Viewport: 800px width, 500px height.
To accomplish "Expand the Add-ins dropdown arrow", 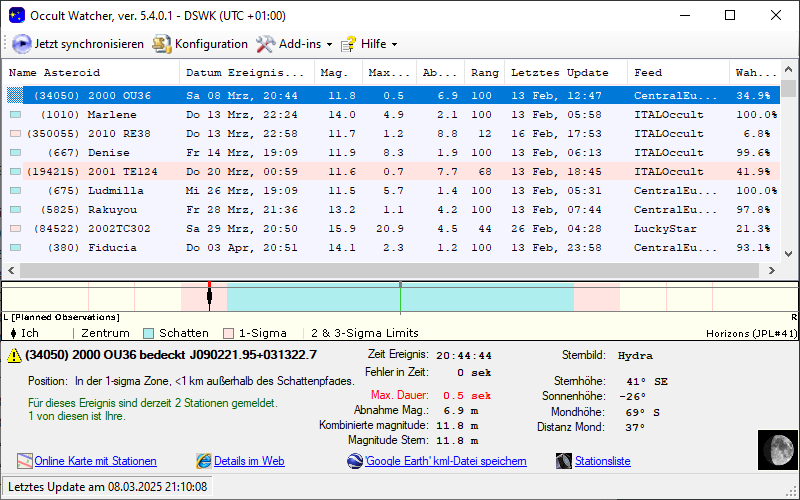I will tap(329, 45).
